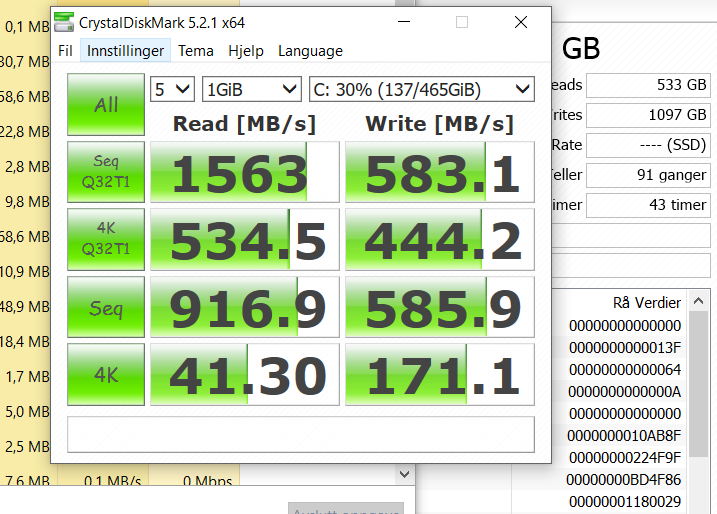Select raw value 000000000000A
The image size is (717, 514).
coord(625,392)
